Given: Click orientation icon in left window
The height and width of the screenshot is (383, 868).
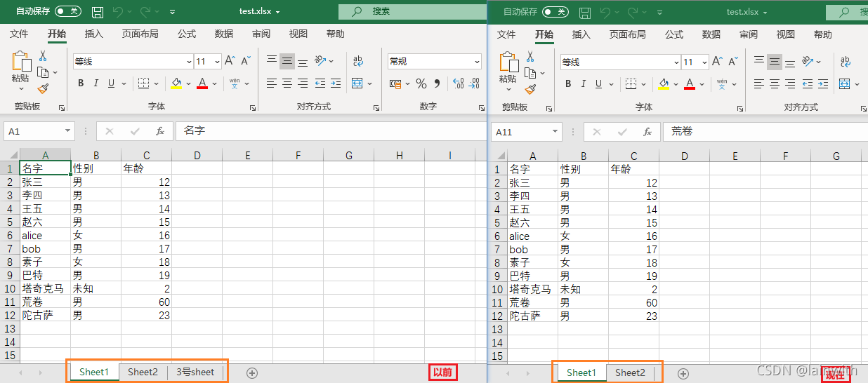Looking at the screenshot, I should coord(320,61).
